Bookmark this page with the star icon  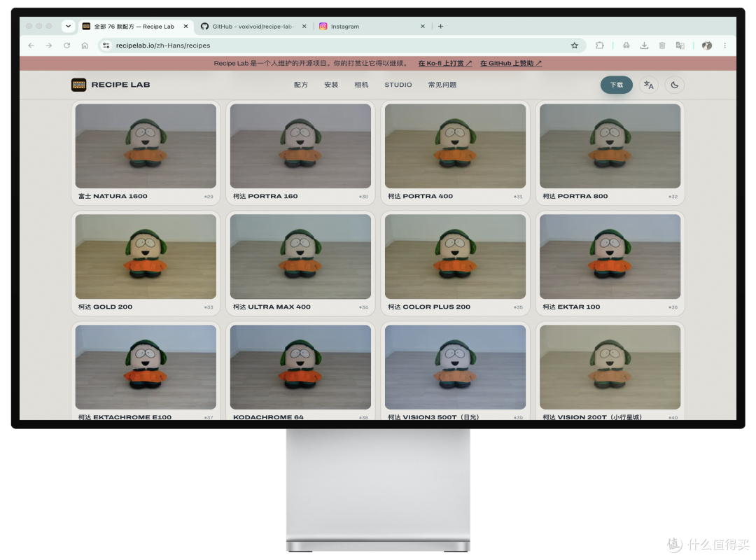574,45
